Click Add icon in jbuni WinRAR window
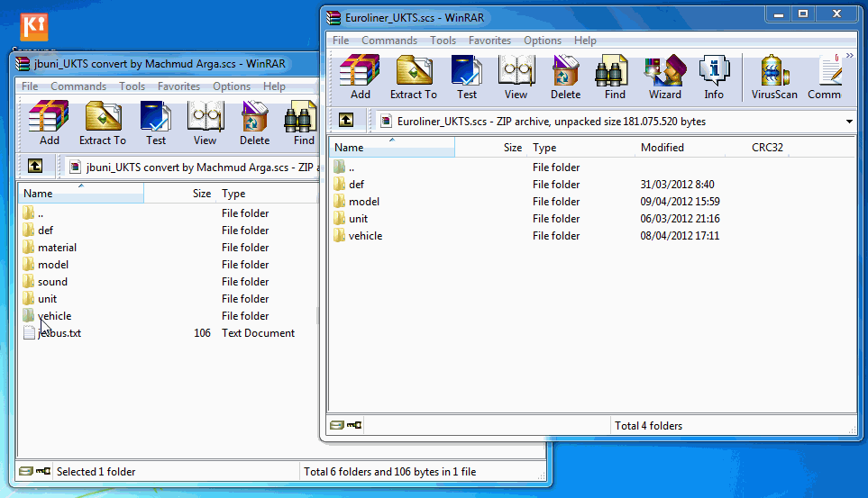This screenshot has height=498, width=868. (x=50, y=123)
